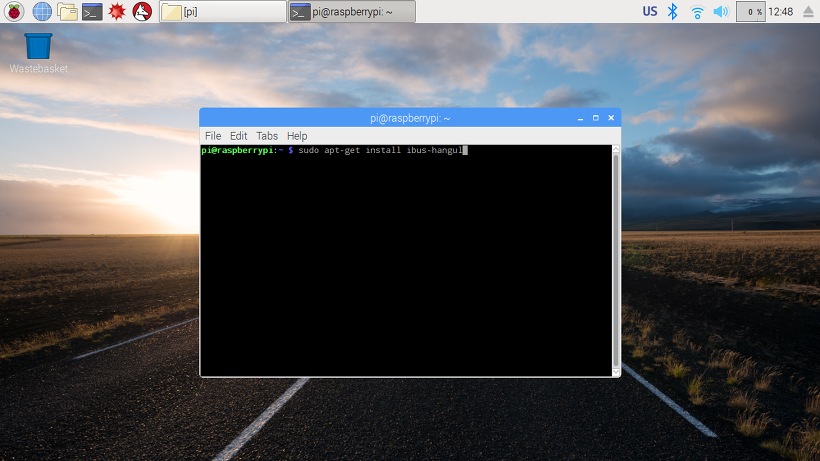
Task: Click the terminal window title bar
Action: [410, 118]
